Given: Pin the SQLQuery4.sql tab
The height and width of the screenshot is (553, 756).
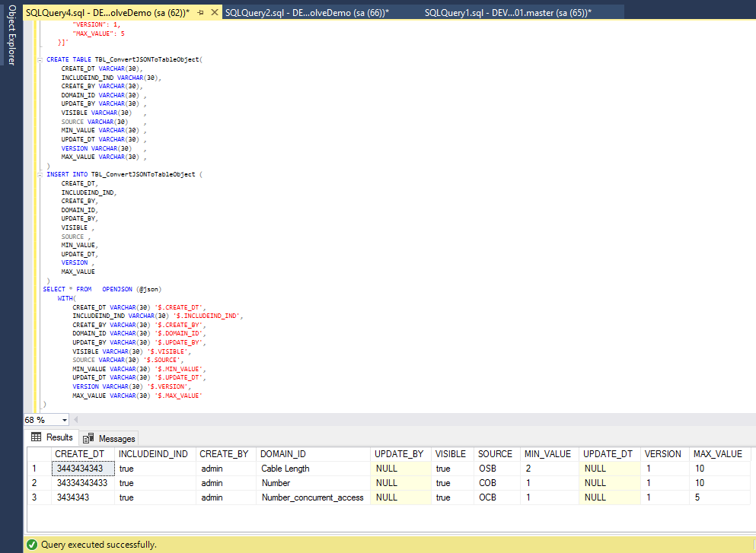Looking at the screenshot, I should pos(200,13).
